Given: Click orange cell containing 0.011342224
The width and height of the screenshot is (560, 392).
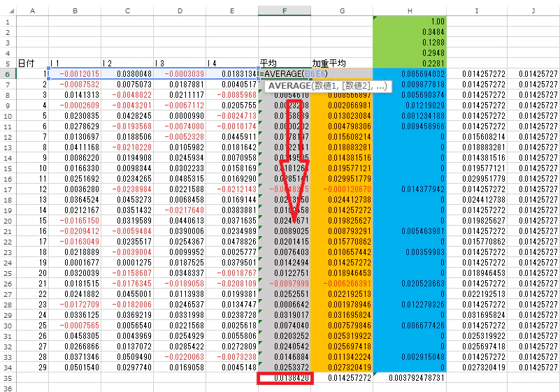Looking at the screenshot, I should pyautogui.click(x=342, y=356).
